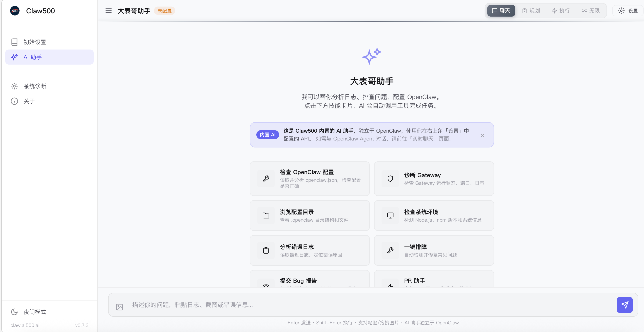Image resolution: width=644 pixels, height=332 pixels.
Task: Click the clipboard icon on 分析错误日志 card
Action: [x=266, y=250]
